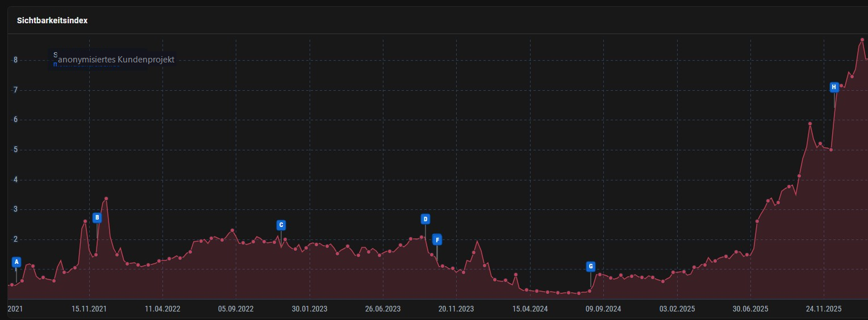Open event pin H on the chart
Image resolution: width=868 pixels, height=320 pixels.
834,87
